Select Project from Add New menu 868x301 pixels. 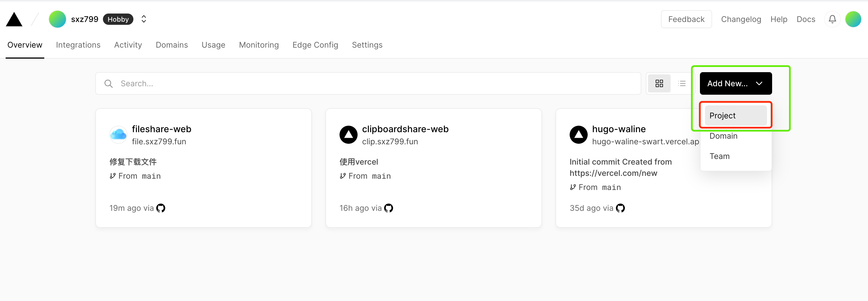pos(735,116)
